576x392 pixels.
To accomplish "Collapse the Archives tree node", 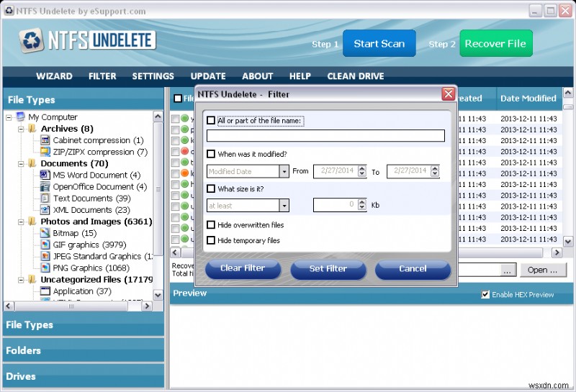I will [x=21, y=129].
